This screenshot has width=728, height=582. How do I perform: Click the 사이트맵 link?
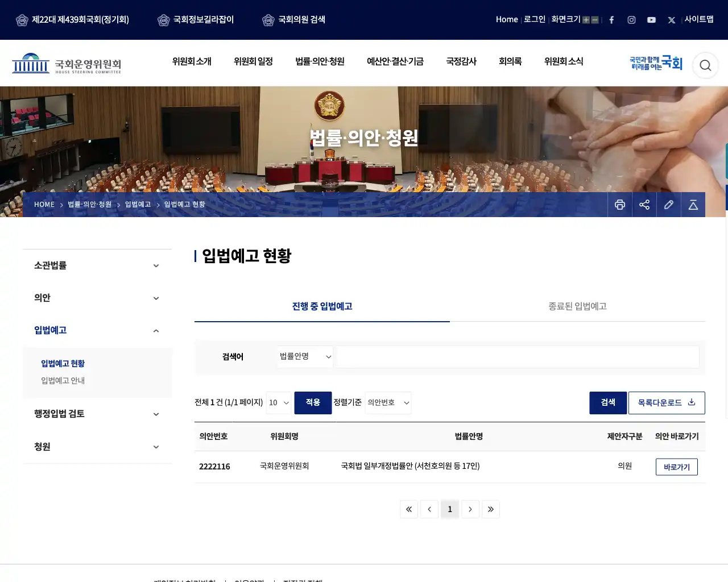point(699,19)
